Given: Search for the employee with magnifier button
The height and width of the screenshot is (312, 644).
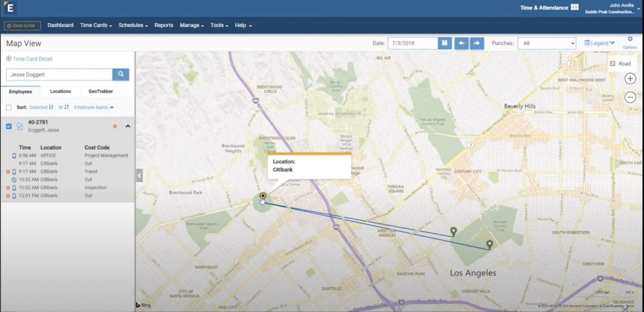Looking at the screenshot, I should (x=121, y=74).
